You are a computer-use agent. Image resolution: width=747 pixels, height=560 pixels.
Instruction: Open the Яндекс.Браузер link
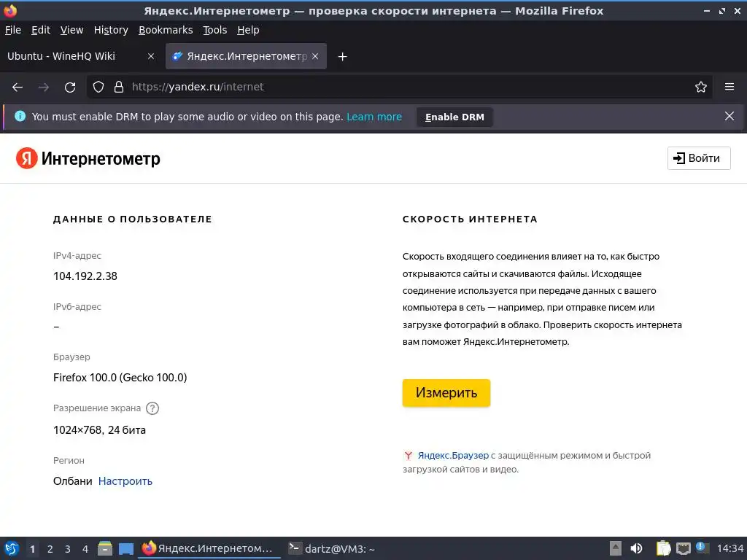click(453, 456)
